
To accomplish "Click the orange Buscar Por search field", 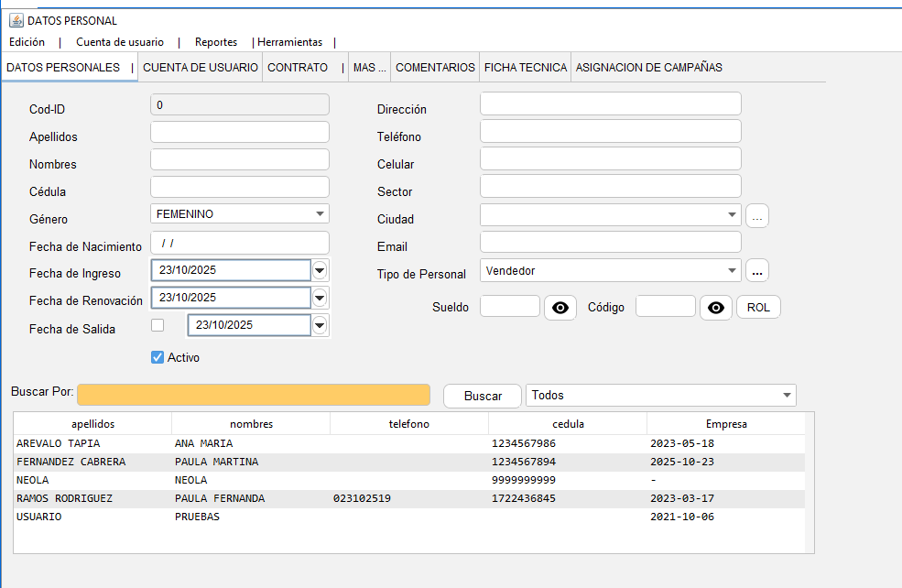I will pyautogui.click(x=254, y=395).
